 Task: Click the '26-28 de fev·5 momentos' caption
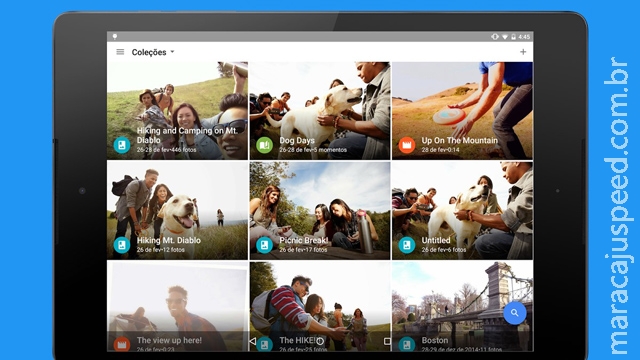coord(313,150)
